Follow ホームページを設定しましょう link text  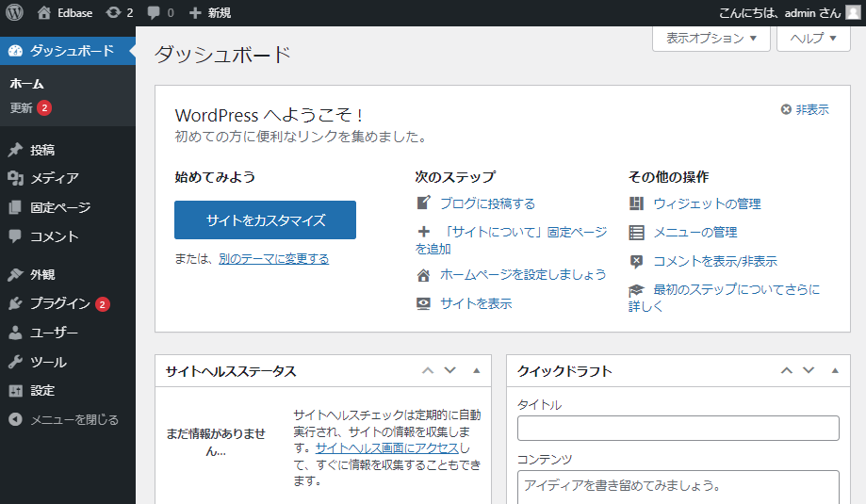point(523,274)
